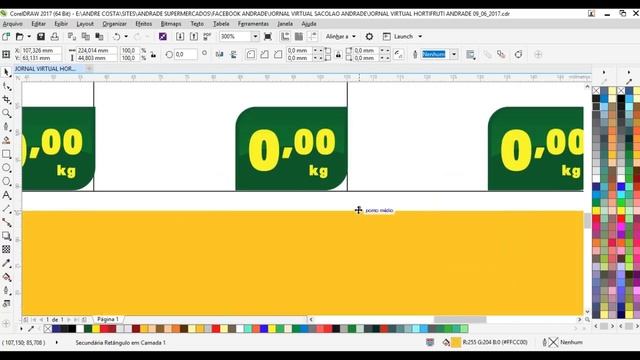The width and height of the screenshot is (640, 360).
Task: Click the Convert to Curves icon
Action: coord(518,54)
